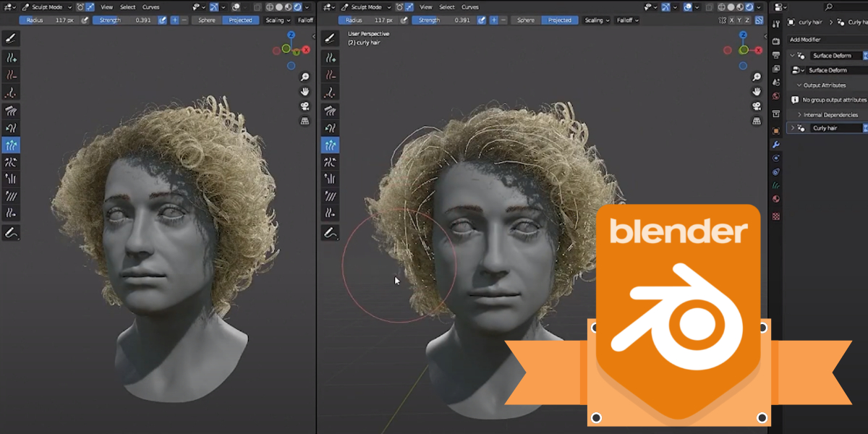Image resolution: width=868 pixels, height=434 pixels.
Task: Expand the Internal Dependencies section
Action: tap(799, 115)
